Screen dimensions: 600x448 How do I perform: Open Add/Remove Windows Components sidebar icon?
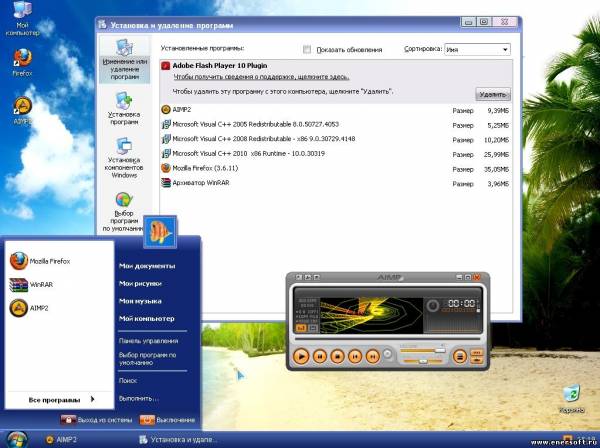pyautogui.click(x=124, y=157)
